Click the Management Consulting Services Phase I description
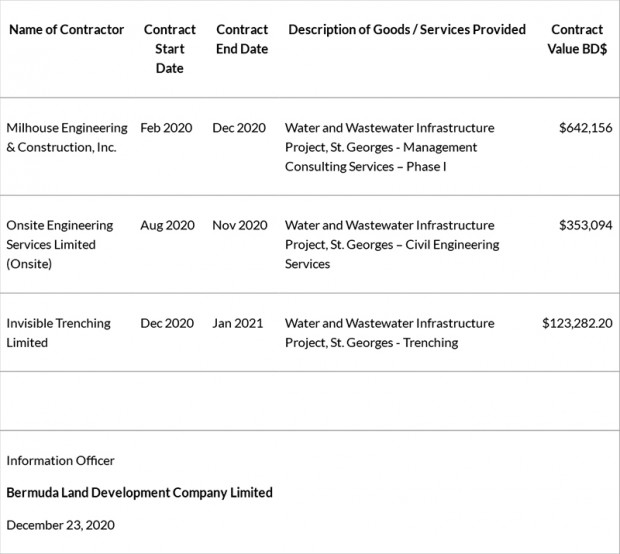 [389, 147]
